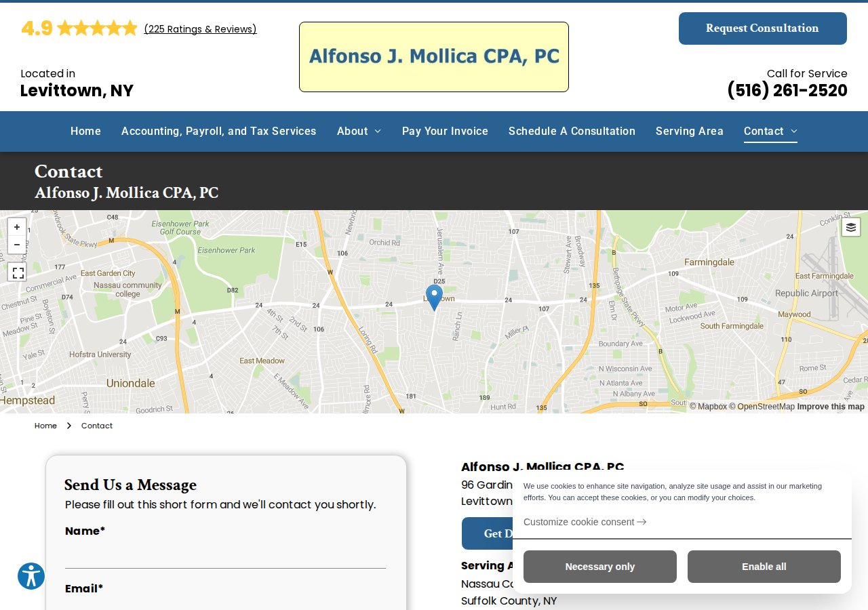
Task: Click the blue location marker pin
Action: tap(434, 298)
